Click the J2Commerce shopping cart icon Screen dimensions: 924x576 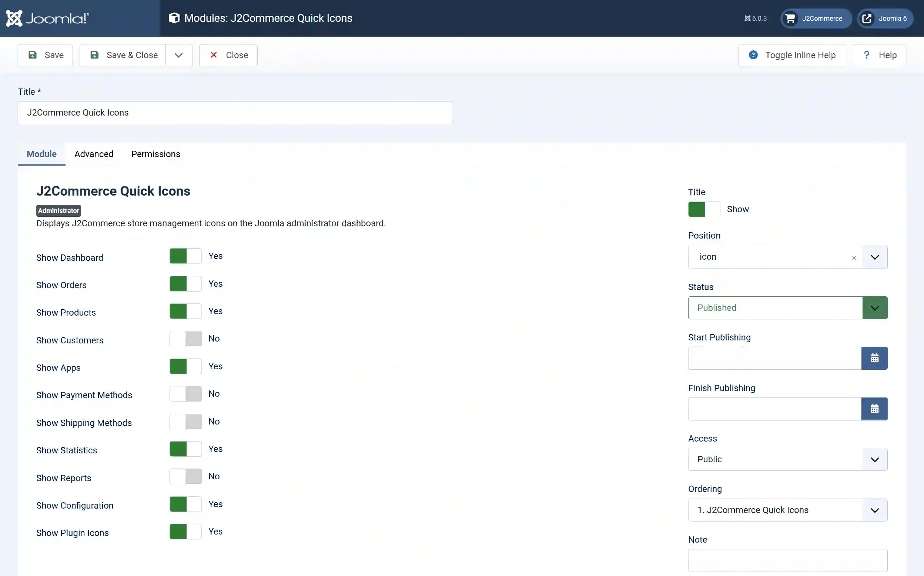tap(790, 18)
